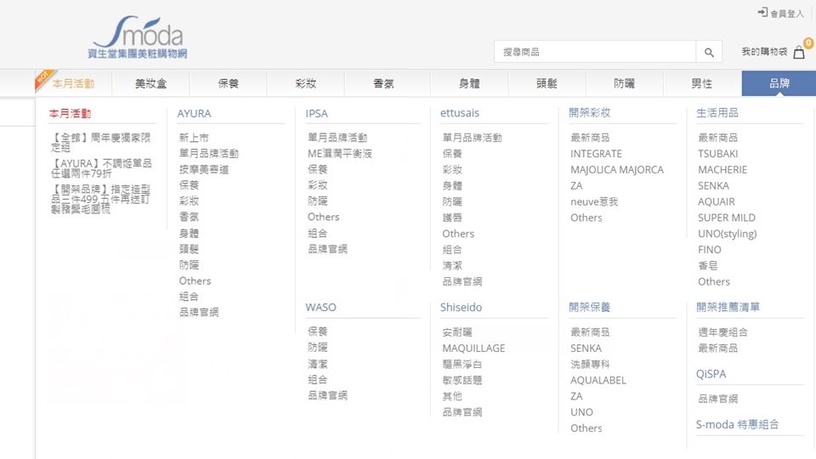Viewport: 816px width, 459px height.
Task: Open the IPSA brand heading
Action: click(x=316, y=113)
